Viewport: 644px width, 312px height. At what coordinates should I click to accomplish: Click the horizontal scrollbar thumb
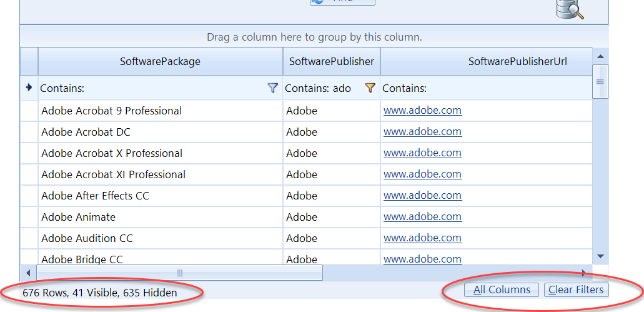pos(180,273)
